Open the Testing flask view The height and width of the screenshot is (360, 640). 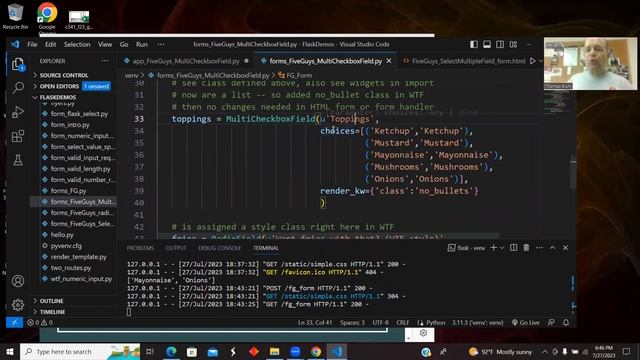[x=18, y=160]
